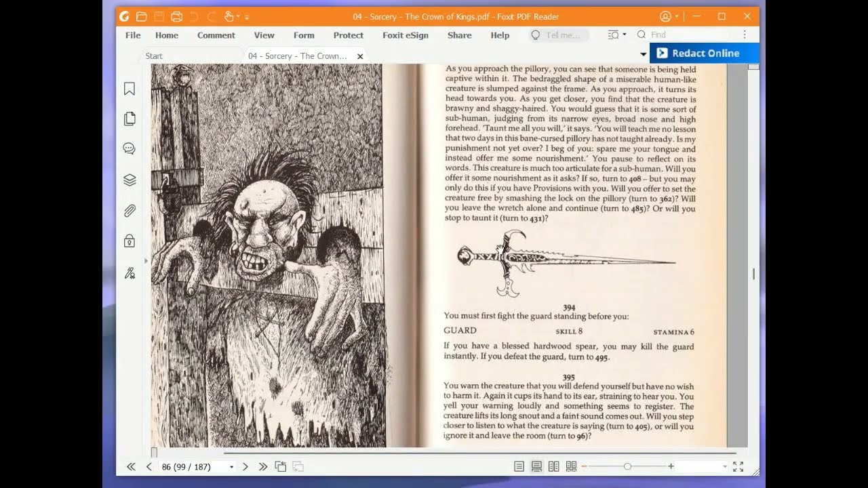868x488 pixels.
Task: Go to the first page
Action: pyautogui.click(x=131, y=466)
